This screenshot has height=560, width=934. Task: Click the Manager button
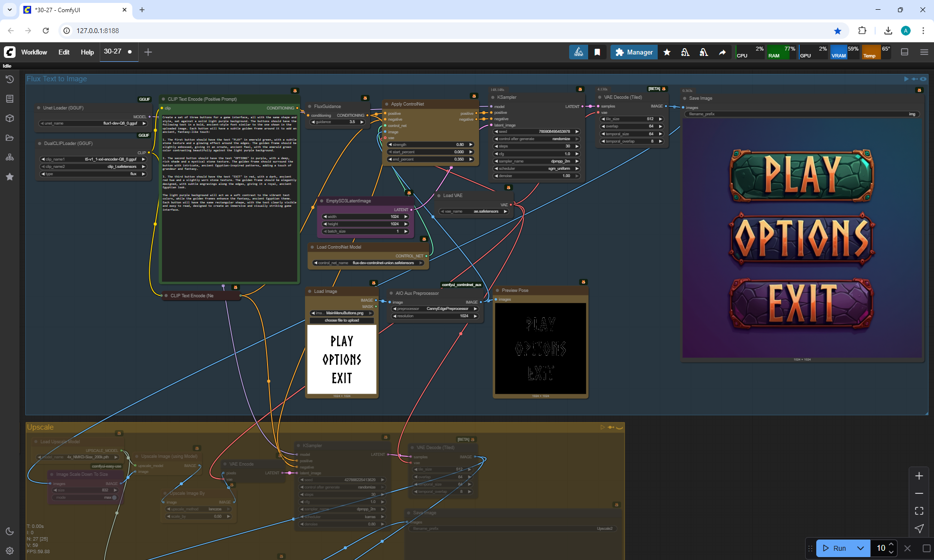[x=634, y=52]
